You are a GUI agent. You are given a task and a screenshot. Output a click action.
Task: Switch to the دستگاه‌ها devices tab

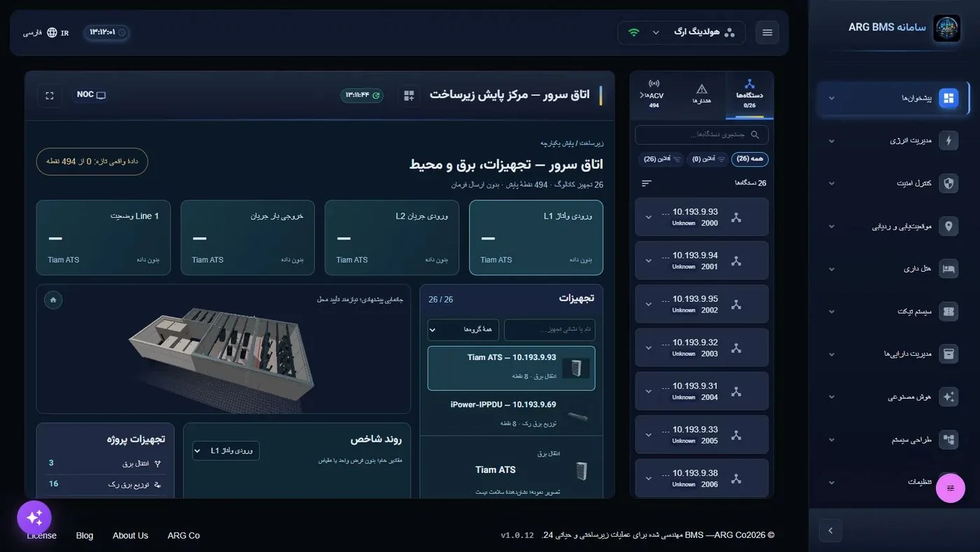(750, 95)
